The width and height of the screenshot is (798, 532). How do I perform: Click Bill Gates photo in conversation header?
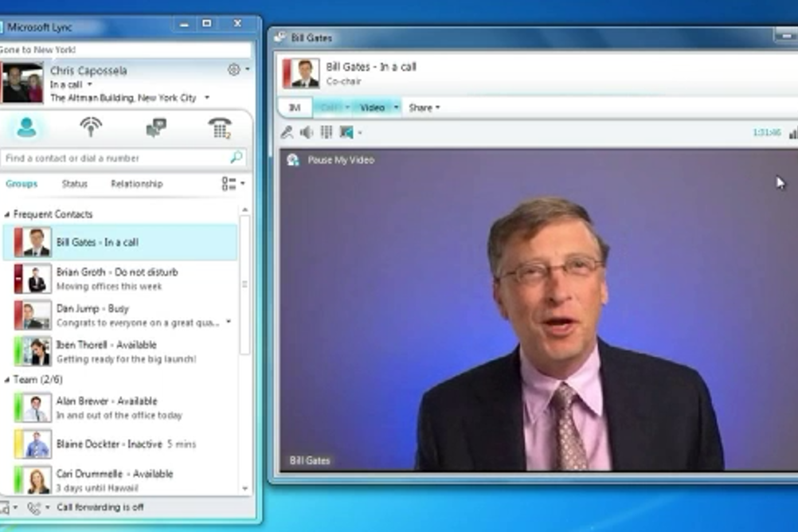tap(305, 73)
